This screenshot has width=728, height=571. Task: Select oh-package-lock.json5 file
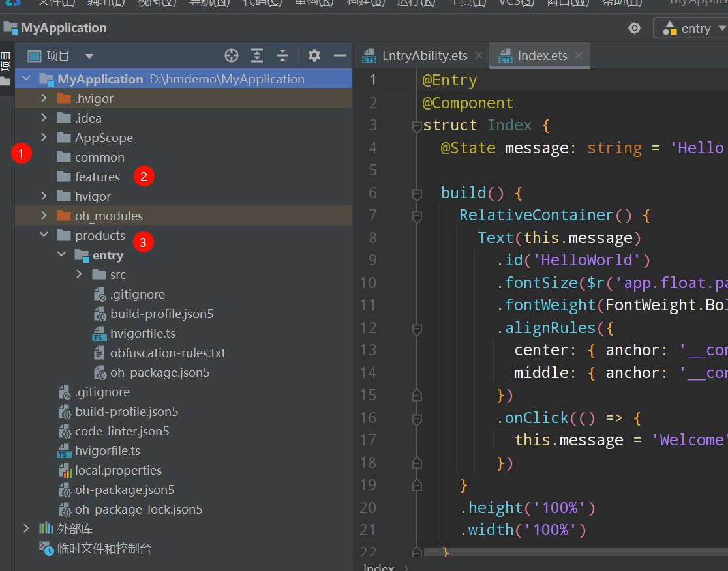tap(138, 509)
